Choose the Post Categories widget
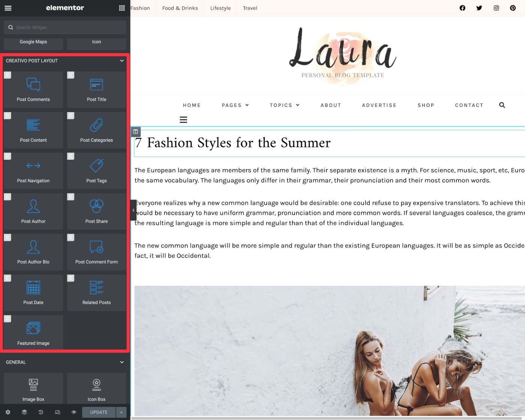This screenshot has width=525, height=420. coord(96,130)
